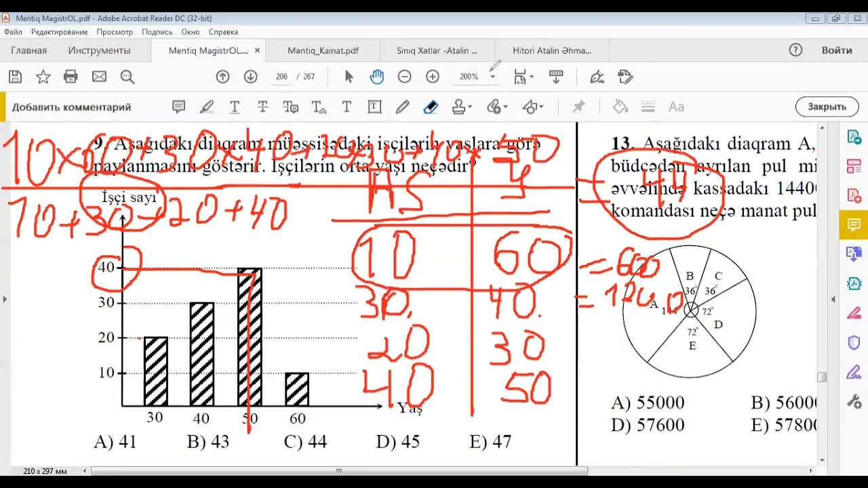Select the underline text tool
The image size is (868, 488).
(235, 106)
